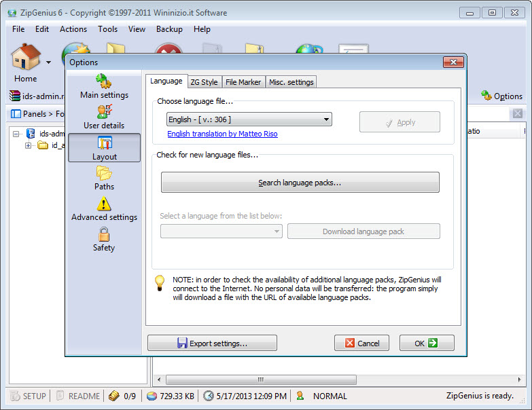Expand the id_a folder tree node
Screen dimensions: 532x410
point(28,145)
